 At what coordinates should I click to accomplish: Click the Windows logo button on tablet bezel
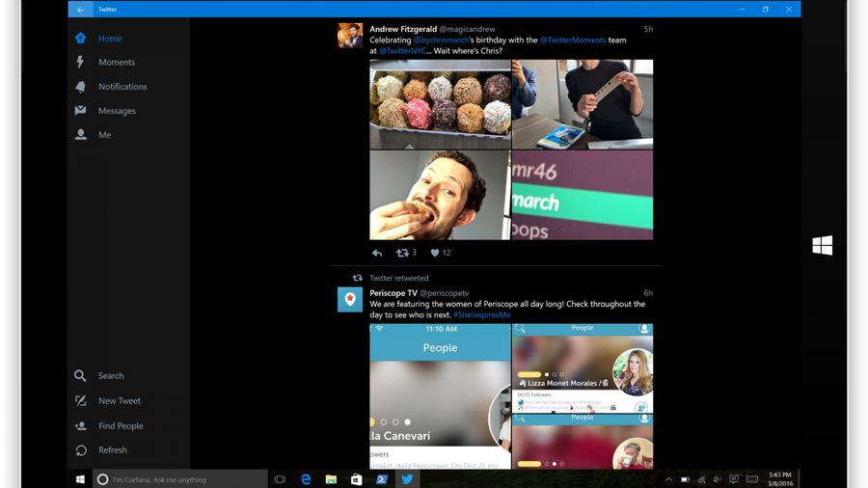coord(823,245)
